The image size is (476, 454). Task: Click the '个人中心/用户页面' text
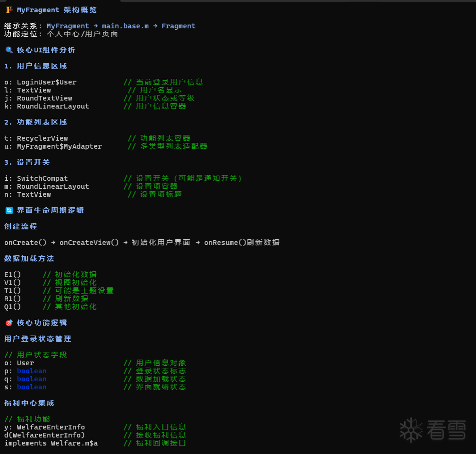pos(82,34)
